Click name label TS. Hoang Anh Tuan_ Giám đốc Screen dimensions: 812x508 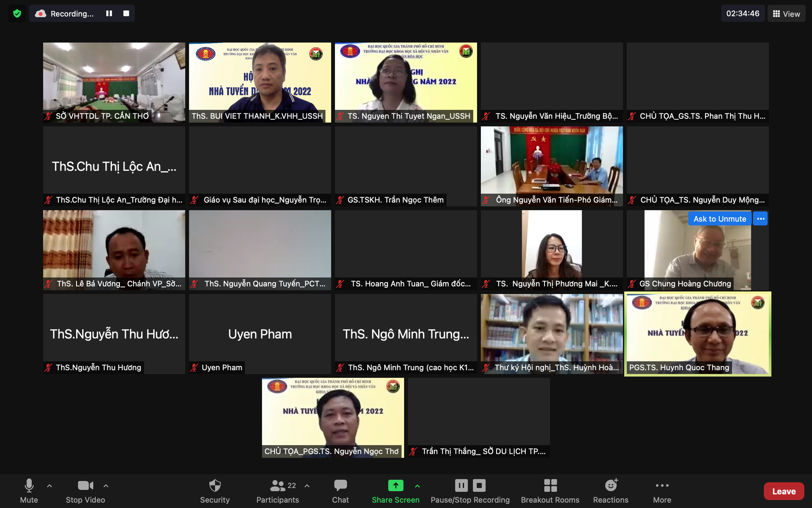pos(411,284)
